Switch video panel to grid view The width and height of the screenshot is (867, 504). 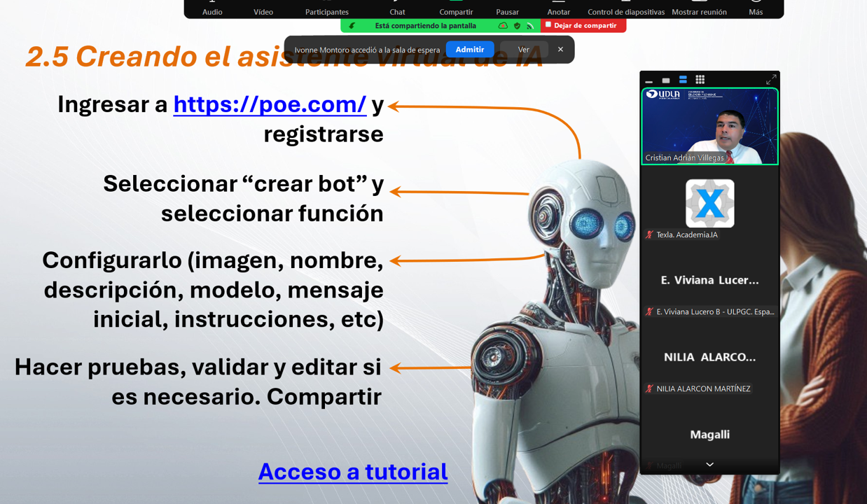coord(700,80)
